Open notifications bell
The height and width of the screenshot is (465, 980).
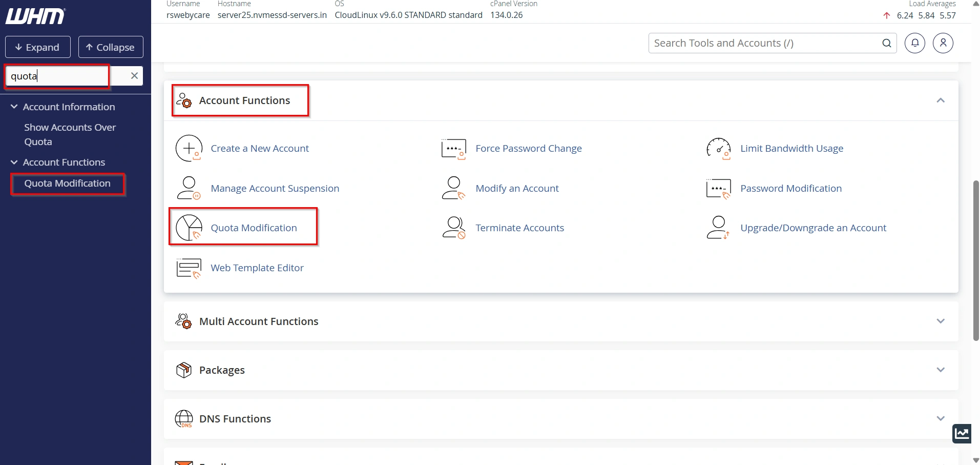915,43
